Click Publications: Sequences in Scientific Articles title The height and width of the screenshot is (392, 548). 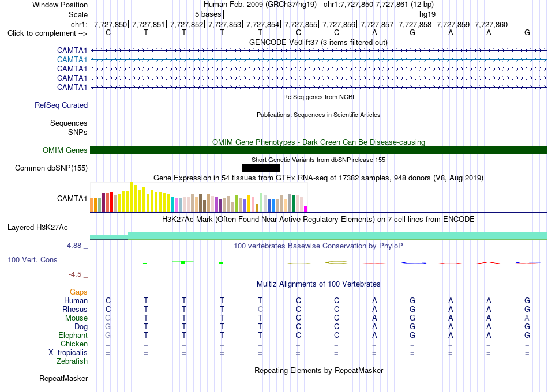click(318, 115)
